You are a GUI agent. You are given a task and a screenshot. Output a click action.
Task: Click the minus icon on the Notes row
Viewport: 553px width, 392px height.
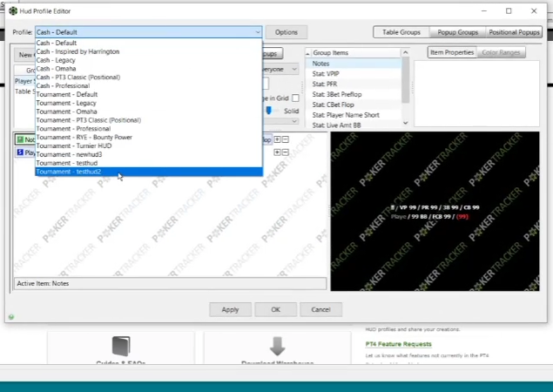coord(286,139)
